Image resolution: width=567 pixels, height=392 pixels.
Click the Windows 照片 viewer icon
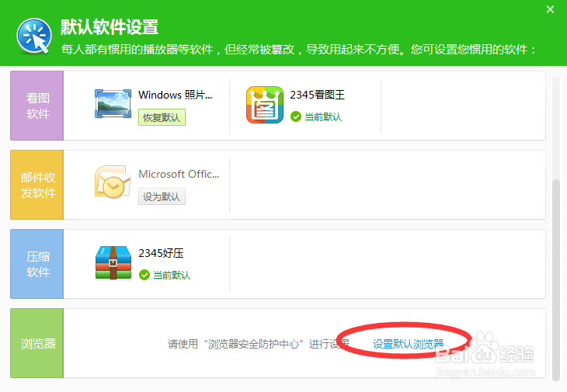[113, 103]
